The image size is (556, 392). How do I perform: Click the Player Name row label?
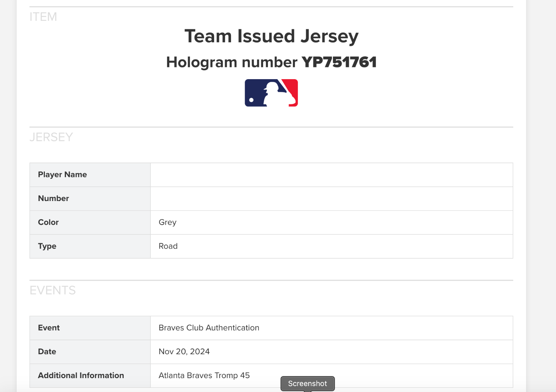62,175
